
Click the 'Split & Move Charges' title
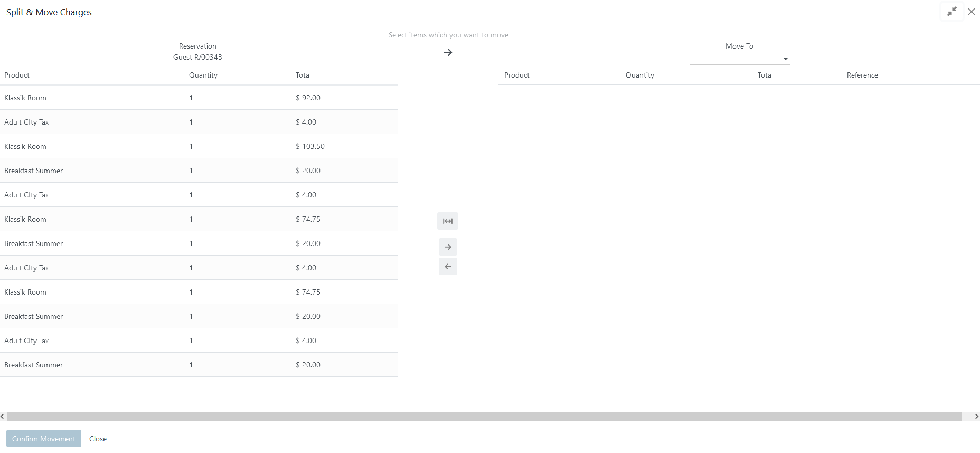pos(49,12)
